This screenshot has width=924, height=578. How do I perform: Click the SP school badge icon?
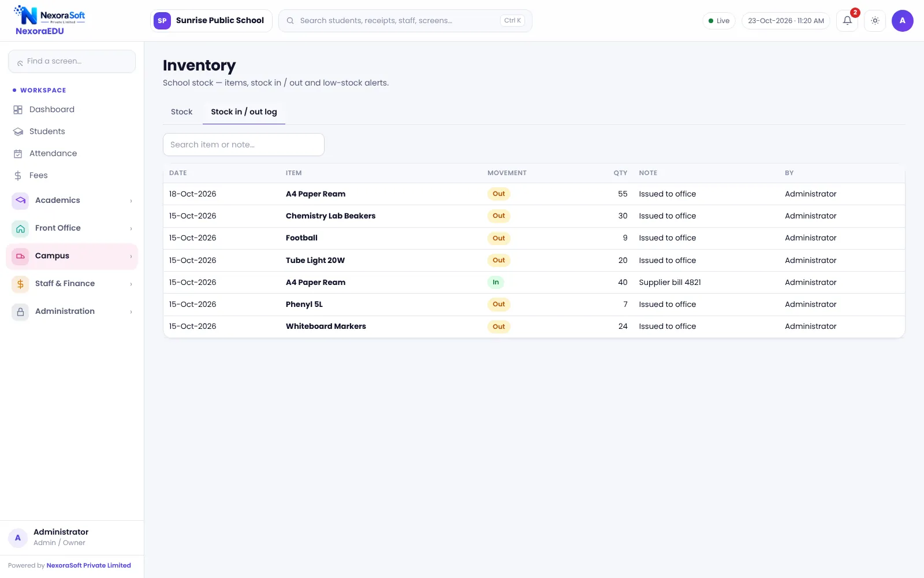pyautogui.click(x=162, y=21)
